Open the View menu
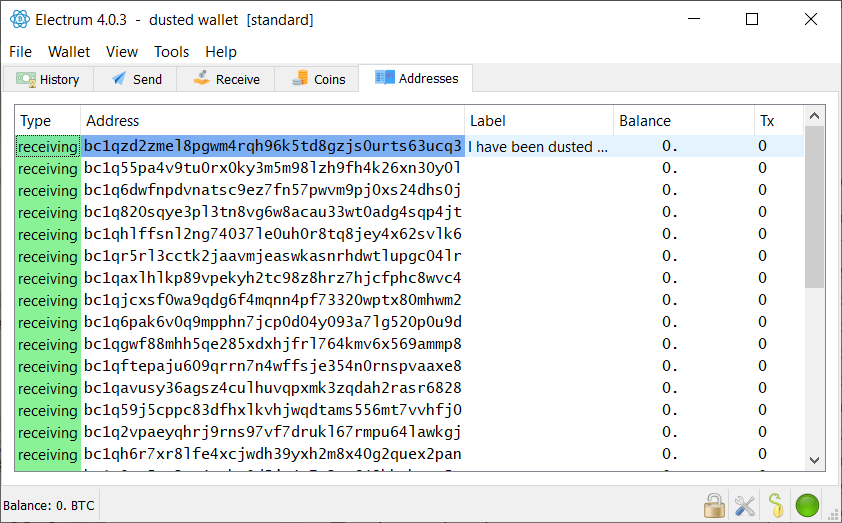 tap(122, 52)
